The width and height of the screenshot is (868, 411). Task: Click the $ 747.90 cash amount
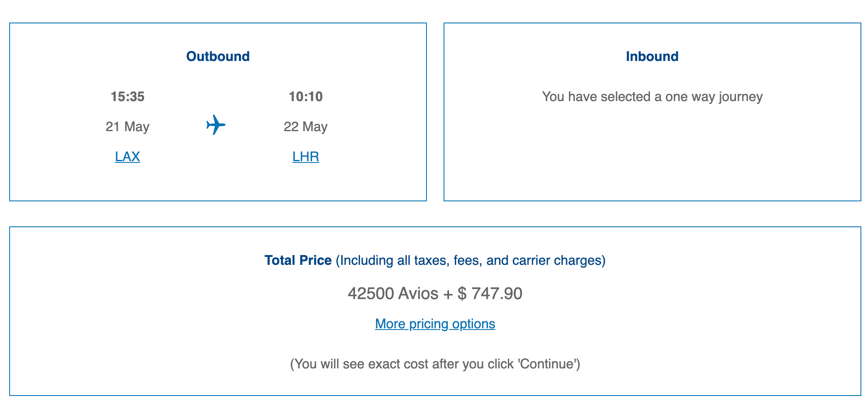(490, 294)
